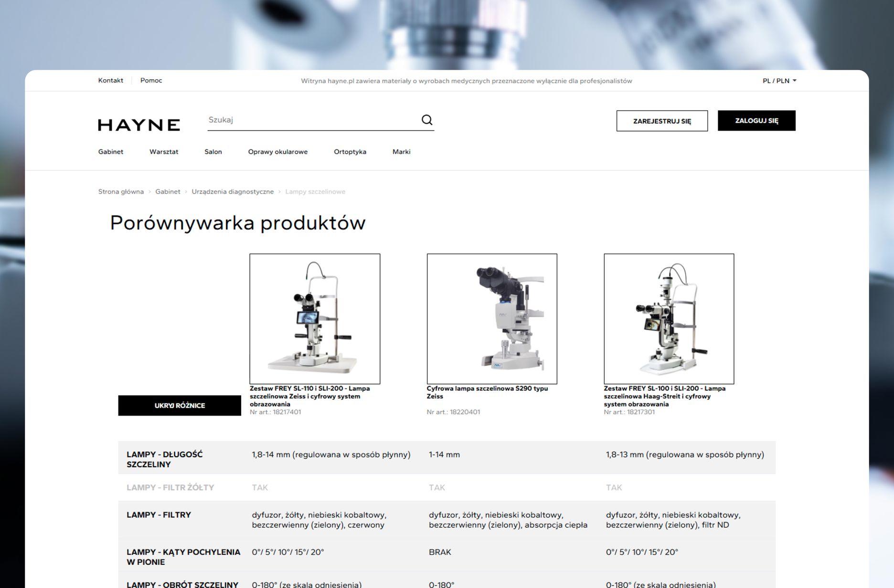Go to Strona główna breadcrumb
This screenshot has width=894, height=588.
(x=121, y=191)
